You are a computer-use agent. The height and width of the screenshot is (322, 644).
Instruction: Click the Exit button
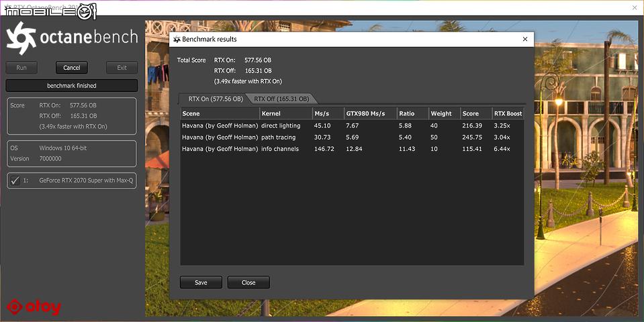[122, 68]
